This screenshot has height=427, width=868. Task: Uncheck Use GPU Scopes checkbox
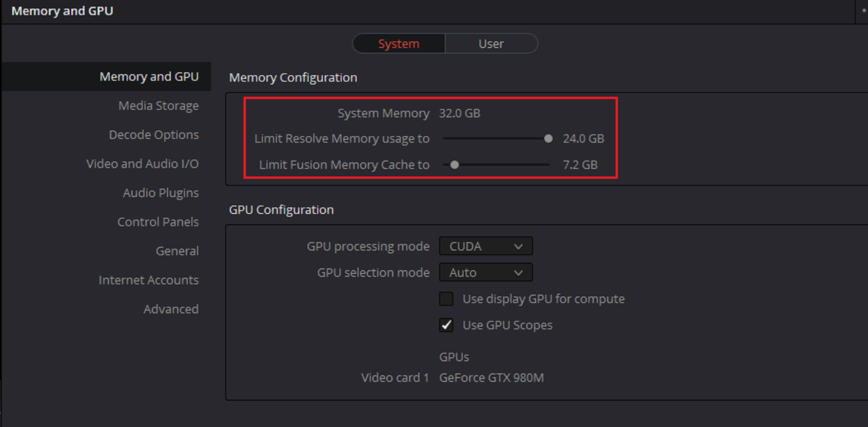pos(446,325)
